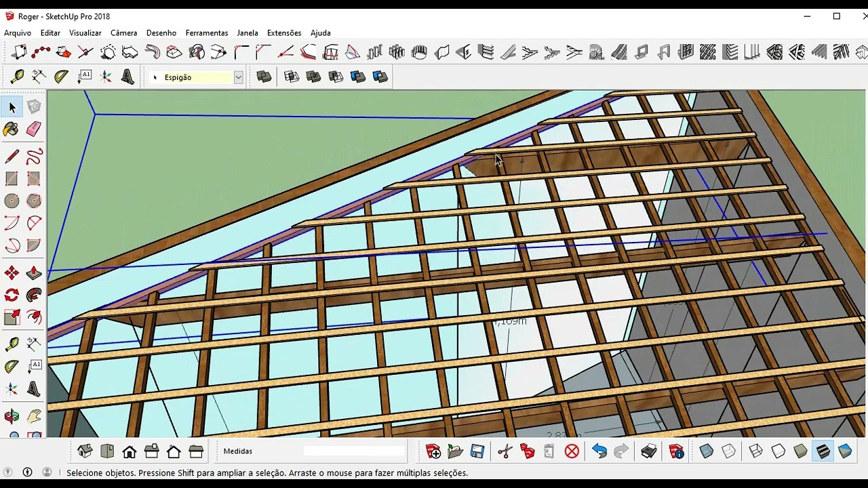Image resolution: width=868 pixels, height=488 pixels.
Task: Select the Pan hand tool
Action: [34, 417]
